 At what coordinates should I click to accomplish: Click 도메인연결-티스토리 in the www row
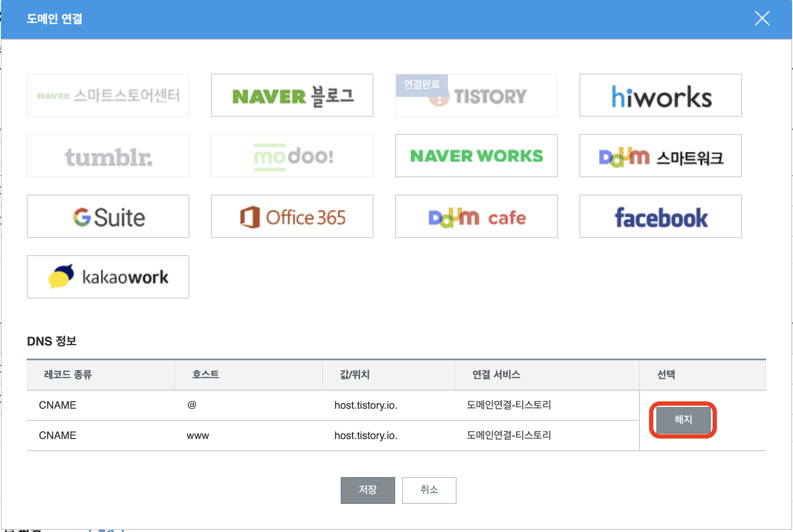(509, 435)
